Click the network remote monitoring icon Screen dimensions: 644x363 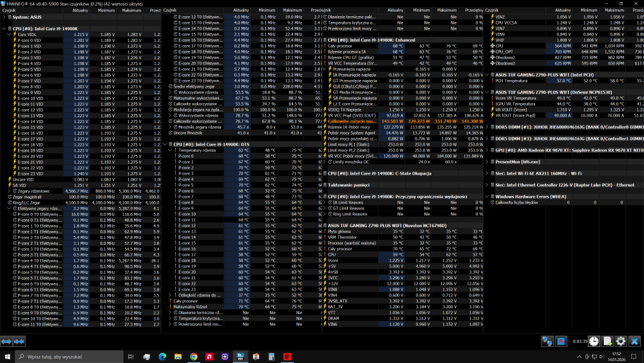click(x=547, y=341)
